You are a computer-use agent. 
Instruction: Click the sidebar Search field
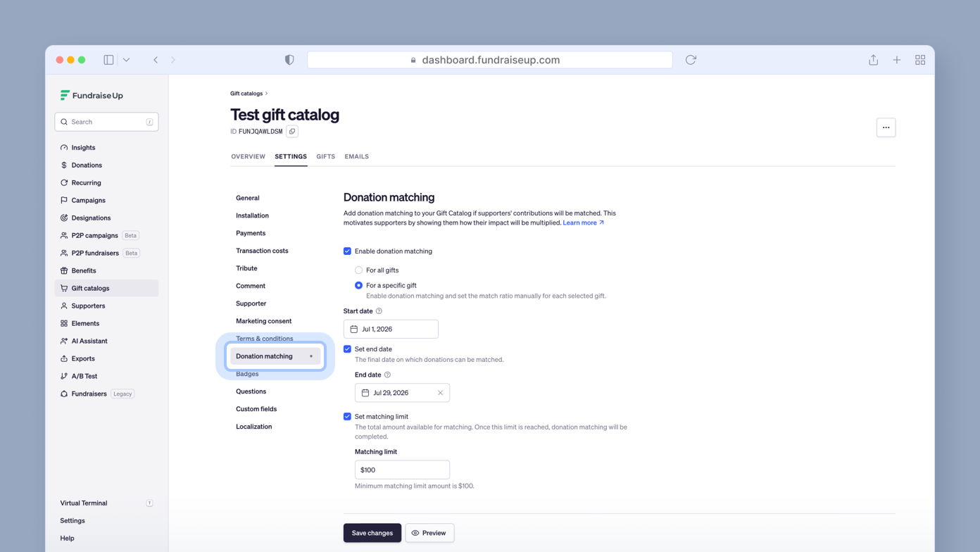pyautogui.click(x=106, y=122)
